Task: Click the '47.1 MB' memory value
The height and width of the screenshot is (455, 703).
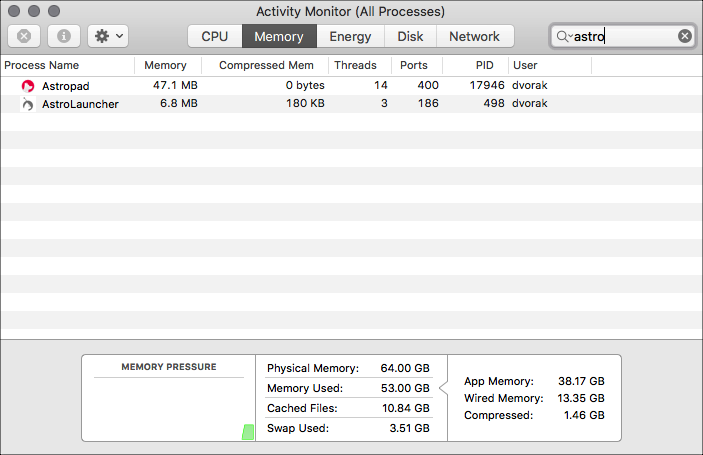Action: [175, 85]
